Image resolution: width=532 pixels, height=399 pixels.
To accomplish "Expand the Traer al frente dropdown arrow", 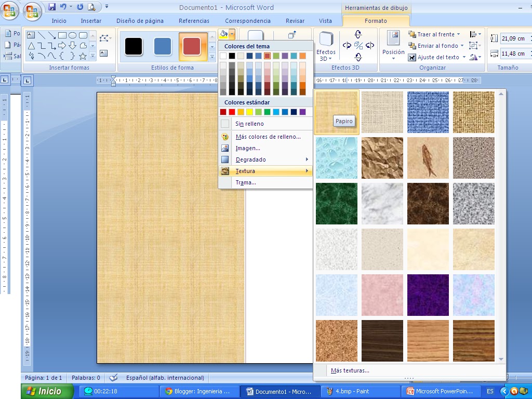I will pyautogui.click(x=458, y=34).
